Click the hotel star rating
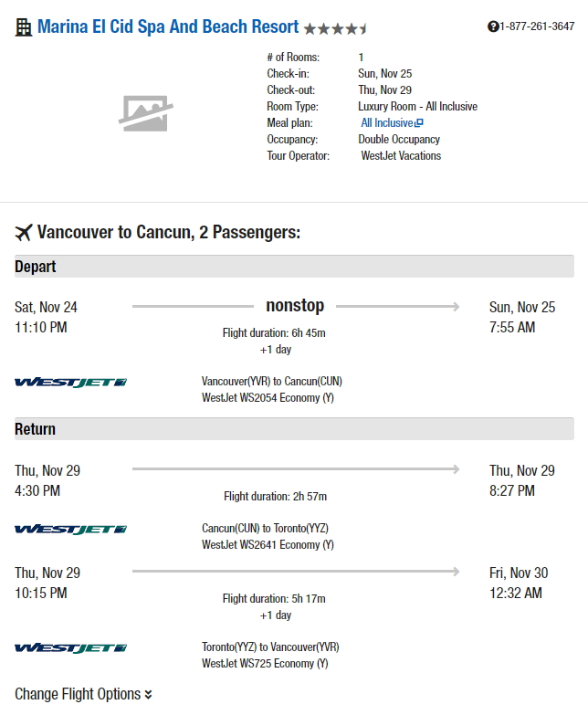588x715 pixels. click(x=335, y=29)
